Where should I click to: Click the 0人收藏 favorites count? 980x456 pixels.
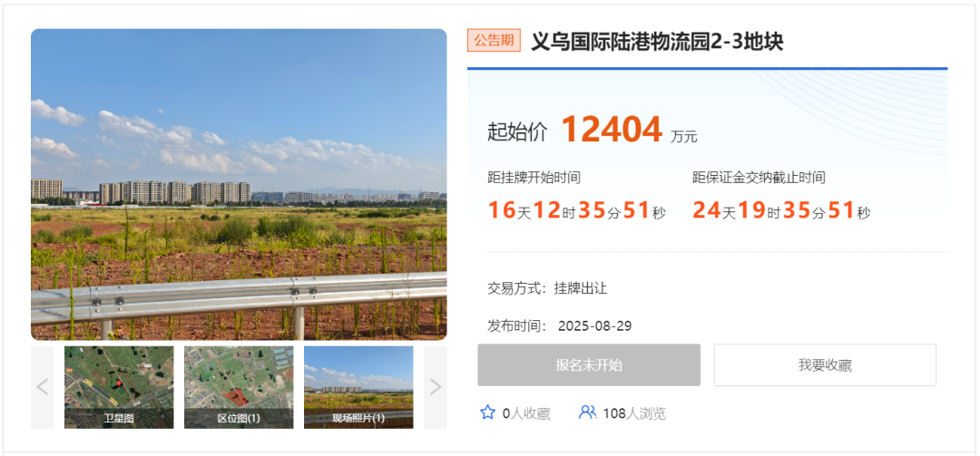526,413
